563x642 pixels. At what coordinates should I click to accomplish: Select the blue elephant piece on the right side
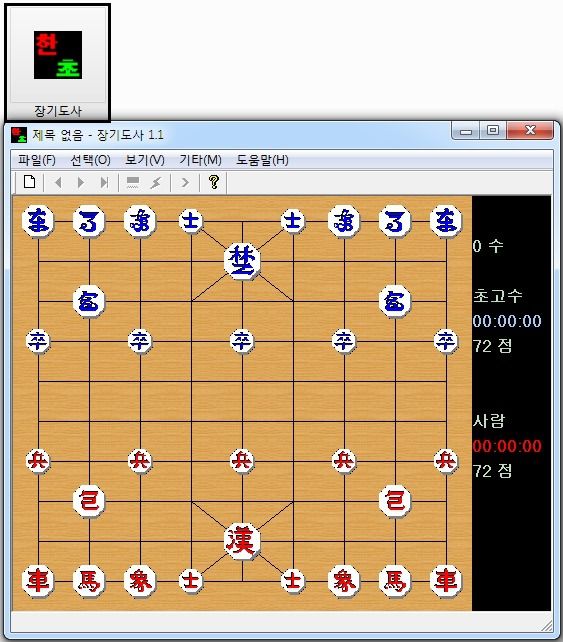point(344,221)
